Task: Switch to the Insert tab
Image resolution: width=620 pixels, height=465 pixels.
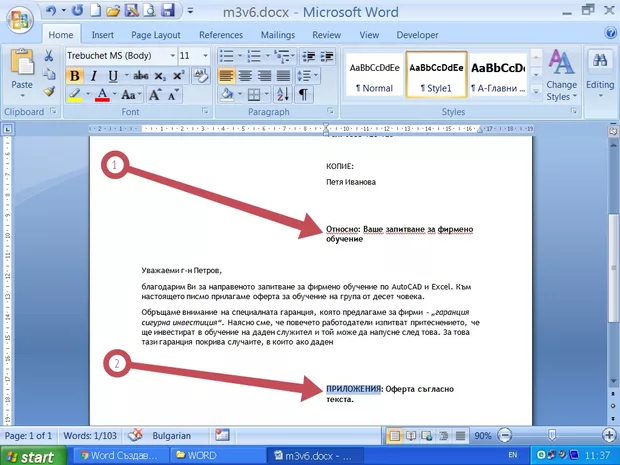Action: [x=102, y=35]
